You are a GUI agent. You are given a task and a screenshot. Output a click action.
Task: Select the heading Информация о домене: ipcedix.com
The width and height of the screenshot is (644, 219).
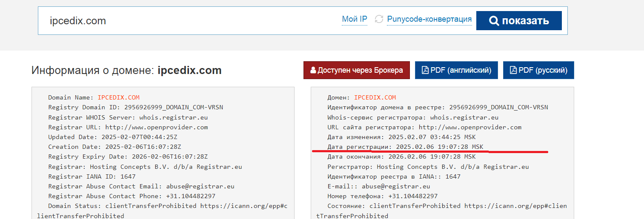pyautogui.click(x=126, y=70)
